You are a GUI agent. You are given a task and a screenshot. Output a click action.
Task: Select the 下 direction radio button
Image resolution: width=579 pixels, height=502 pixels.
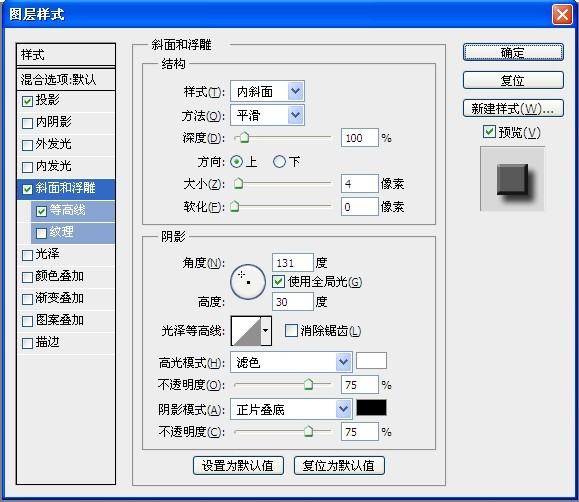click(x=279, y=161)
